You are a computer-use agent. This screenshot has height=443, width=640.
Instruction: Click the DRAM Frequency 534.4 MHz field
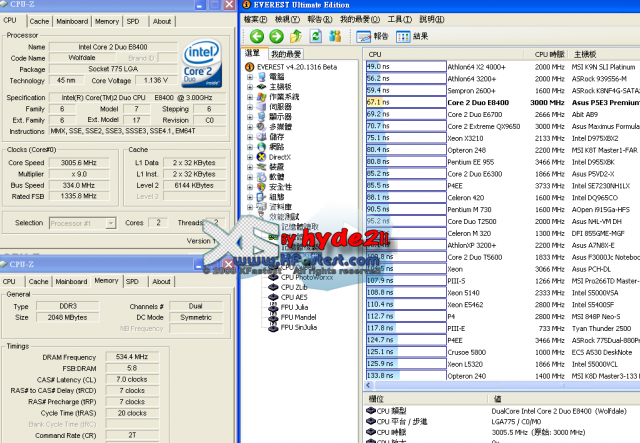point(132,357)
